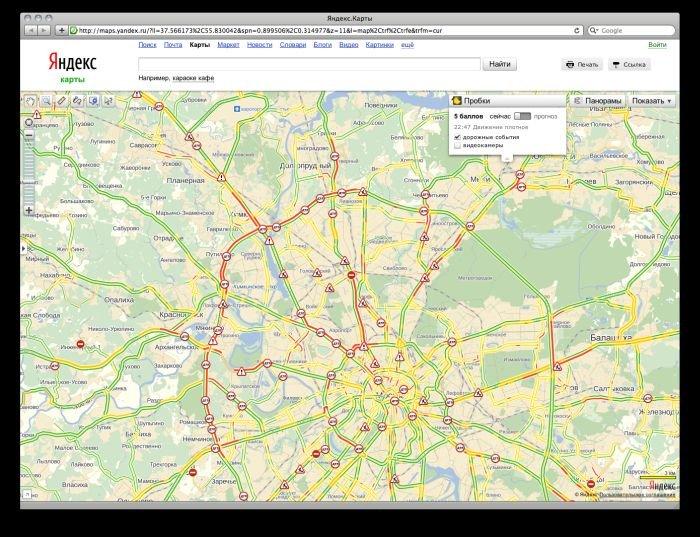Image resolution: width=700 pixels, height=537 pixels.
Task: Toggle traffic switch between сейчас and прогноз
Action: click(x=522, y=117)
